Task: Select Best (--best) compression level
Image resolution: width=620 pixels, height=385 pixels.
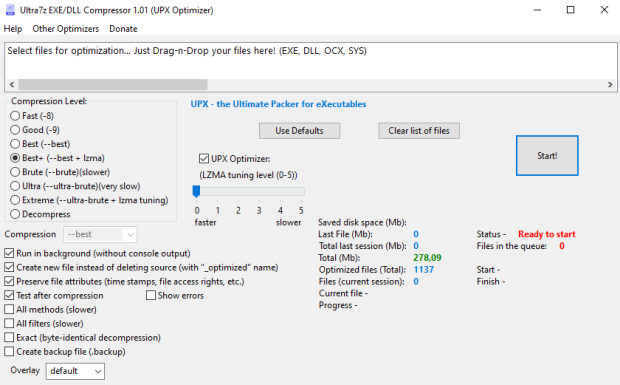Action: [40, 144]
